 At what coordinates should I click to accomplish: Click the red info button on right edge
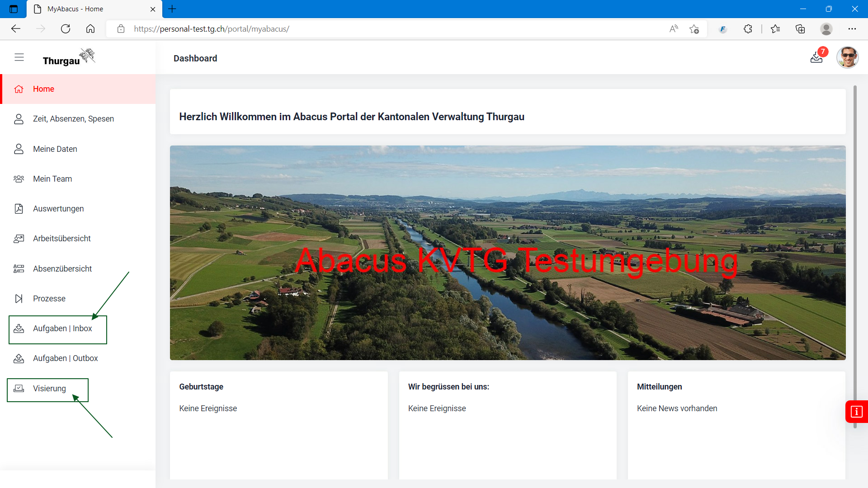[x=856, y=412]
